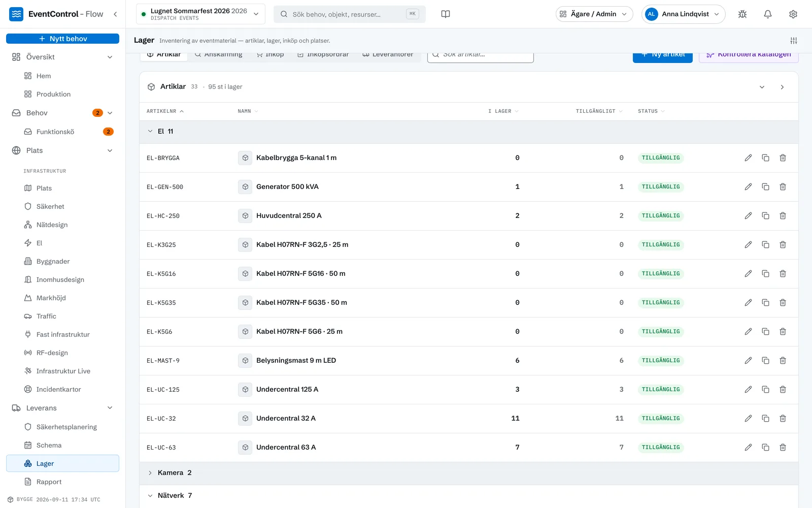Focus the global search field

click(x=350, y=14)
